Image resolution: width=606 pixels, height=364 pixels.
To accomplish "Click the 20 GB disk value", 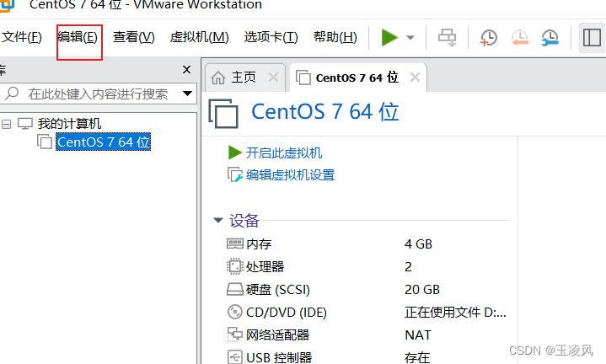I will click(x=422, y=289).
